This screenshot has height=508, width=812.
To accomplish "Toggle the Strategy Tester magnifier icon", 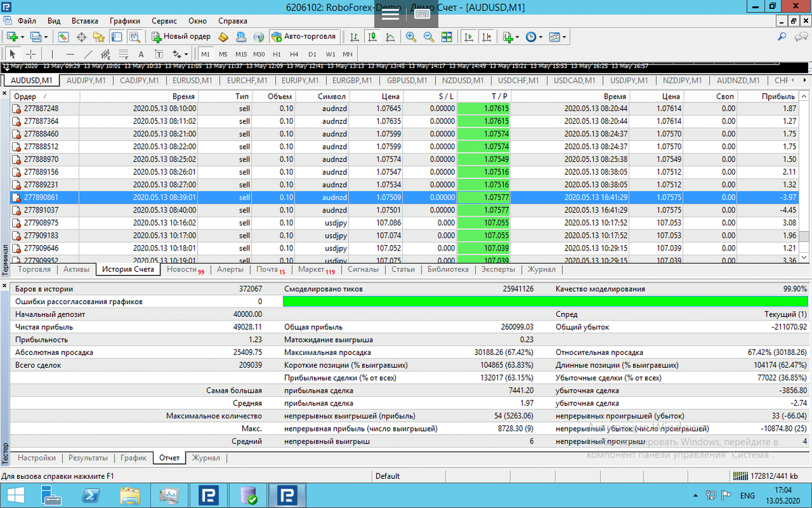I will click(x=135, y=37).
